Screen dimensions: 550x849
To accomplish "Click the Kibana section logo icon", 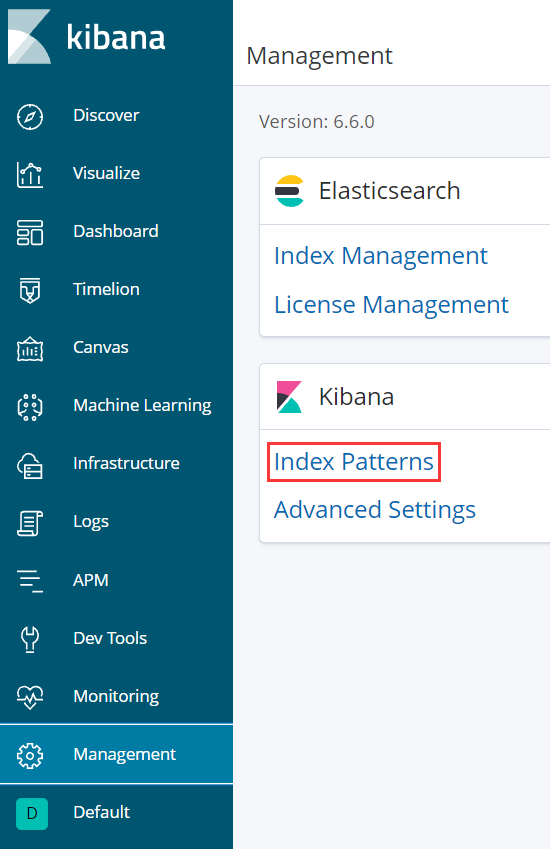I will click(289, 397).
